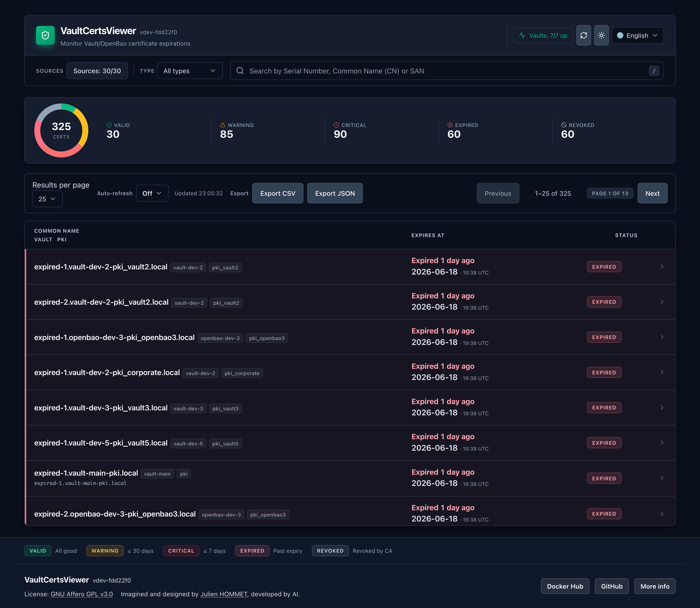Screen dimensions: 700x608
Task: Select the Critical 90 count
Action: tap(340, 134)
